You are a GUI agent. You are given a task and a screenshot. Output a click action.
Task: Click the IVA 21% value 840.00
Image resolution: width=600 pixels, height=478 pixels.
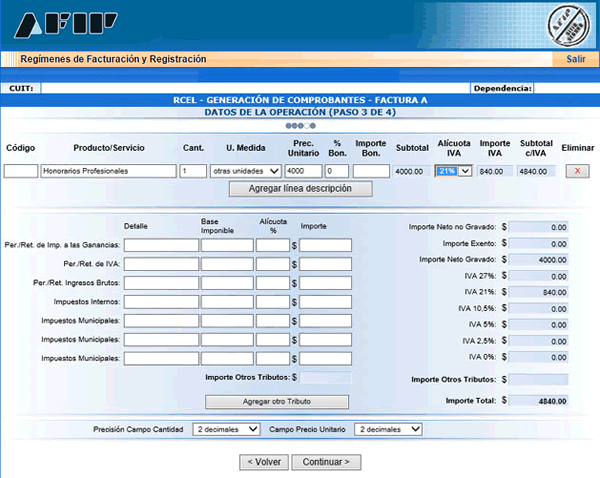pyautogui.click(x=538, y=292)
